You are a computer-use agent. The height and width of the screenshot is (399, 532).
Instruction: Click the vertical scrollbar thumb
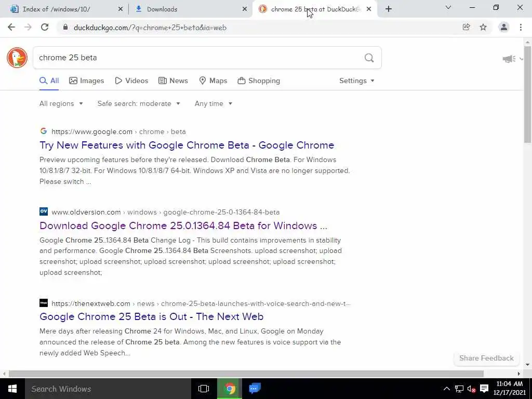click(x=527, y=95)
